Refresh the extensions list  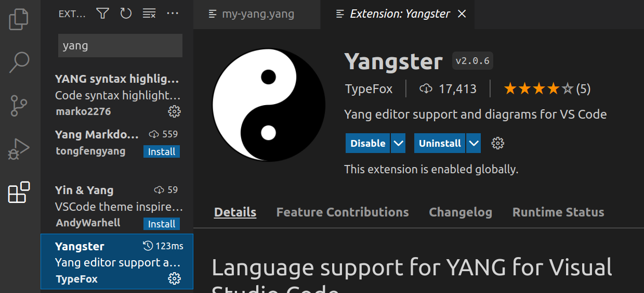pyautogui.click(x=126, y=14)
